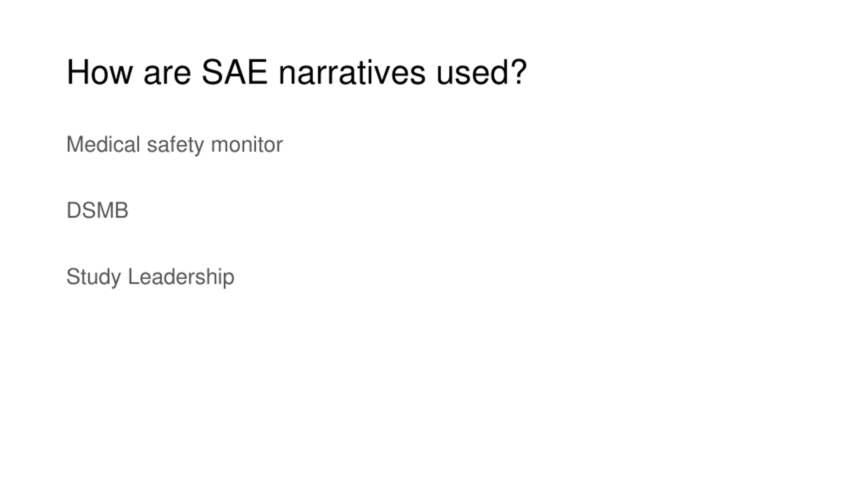This screenshot has width=868, height=488.
Task: Click the word "How" in the slide title
Action: (x=99, y=72)
